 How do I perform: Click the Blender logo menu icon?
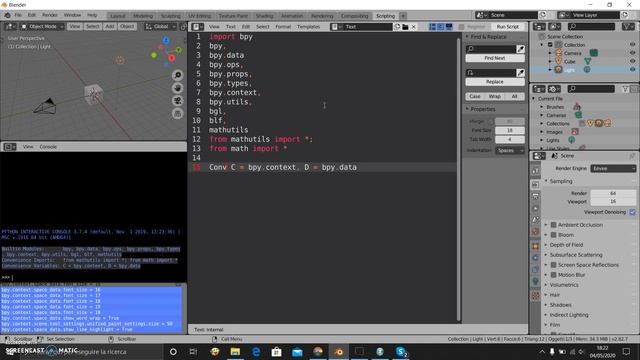(7, 15)
